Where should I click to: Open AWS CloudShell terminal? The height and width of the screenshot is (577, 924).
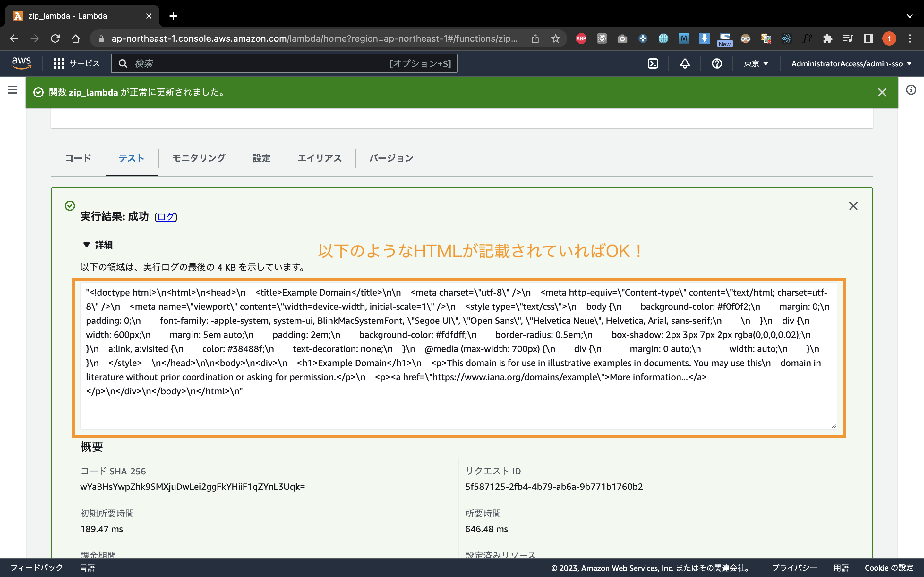pos(653,63)
